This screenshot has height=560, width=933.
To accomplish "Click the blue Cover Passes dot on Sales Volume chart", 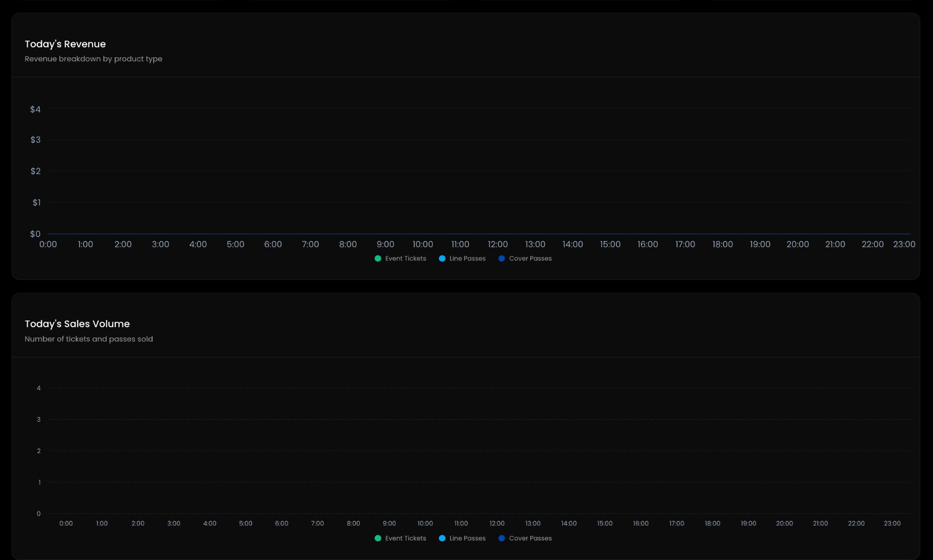I will (502, 539).
